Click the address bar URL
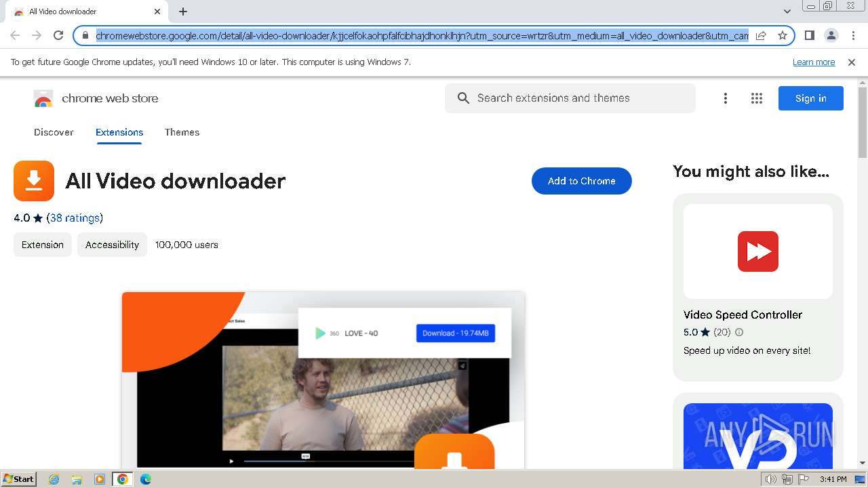The width and height of the screenshot is (868, 488). coord(422,35)
